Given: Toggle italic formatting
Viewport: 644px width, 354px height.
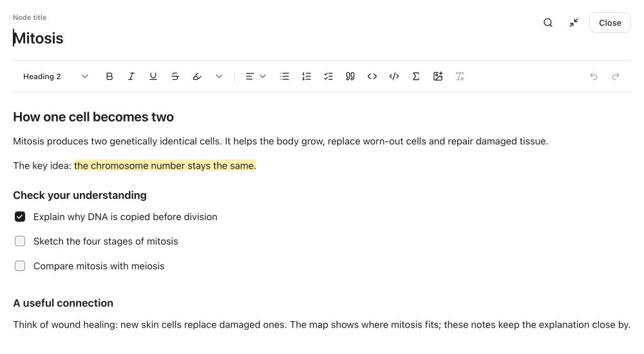Looking at the screenshot, I should click(131, 77).
